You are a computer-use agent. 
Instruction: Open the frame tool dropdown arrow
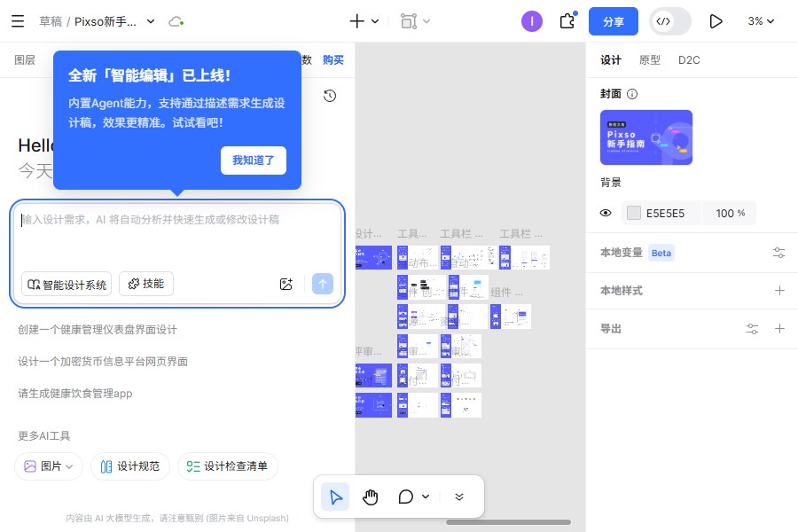click(426, 21)
